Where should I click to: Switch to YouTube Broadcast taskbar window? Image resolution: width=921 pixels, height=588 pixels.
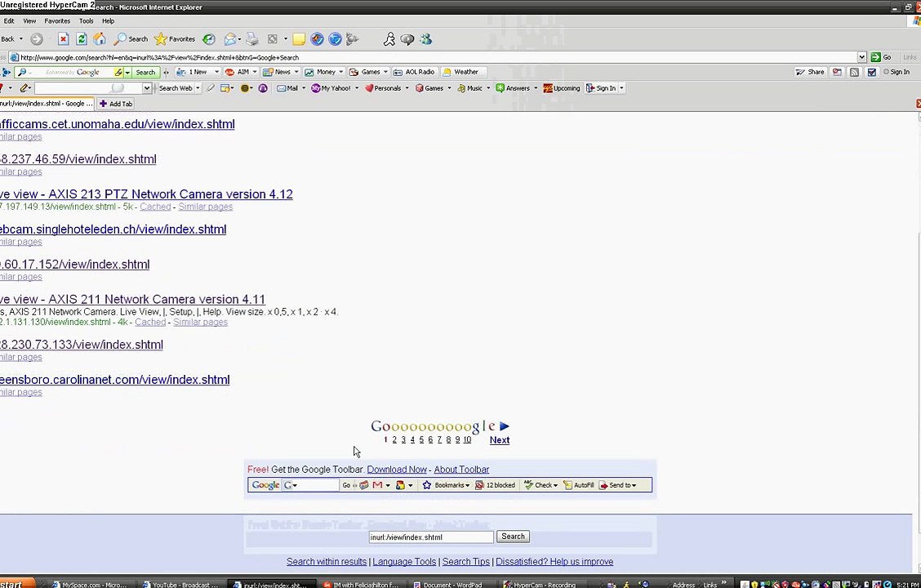coord(180,585)
